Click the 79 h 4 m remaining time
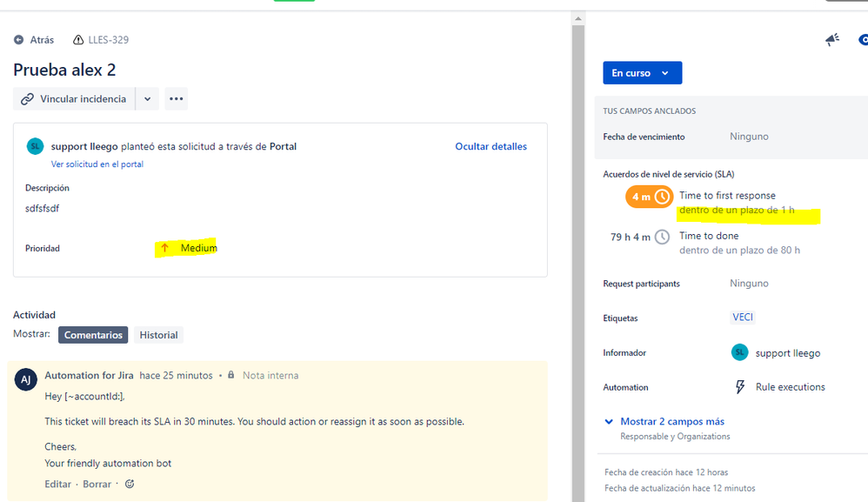The image size is (868, 502). click(631, 237)
